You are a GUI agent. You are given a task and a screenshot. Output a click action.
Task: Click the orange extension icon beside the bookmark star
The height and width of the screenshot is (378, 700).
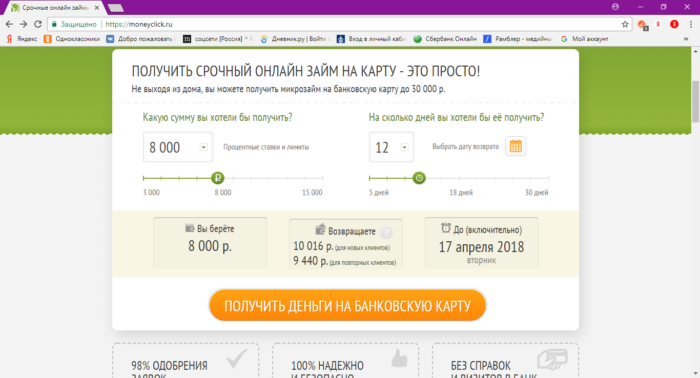coord(643,25)
